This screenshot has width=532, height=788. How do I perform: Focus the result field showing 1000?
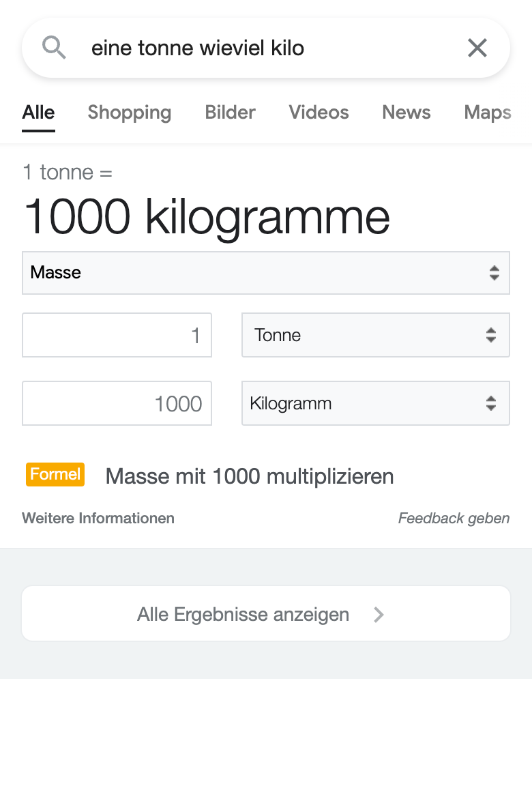(x=117, y=403)
